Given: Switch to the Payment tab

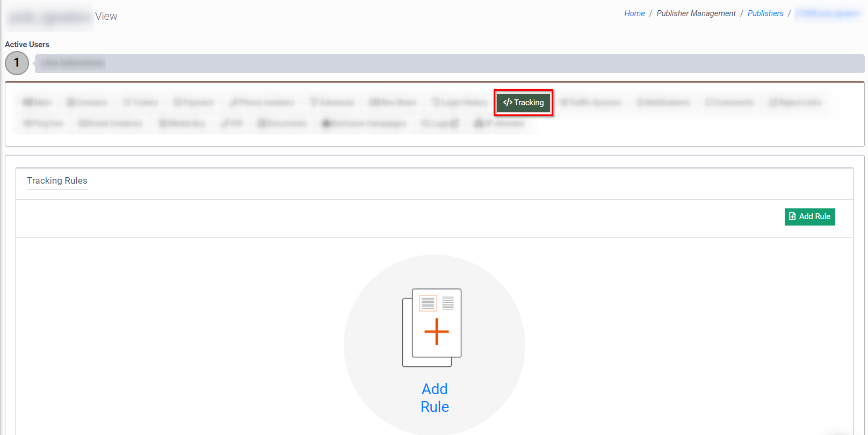Looking at the screenshot, I should [x=194, y=103].
